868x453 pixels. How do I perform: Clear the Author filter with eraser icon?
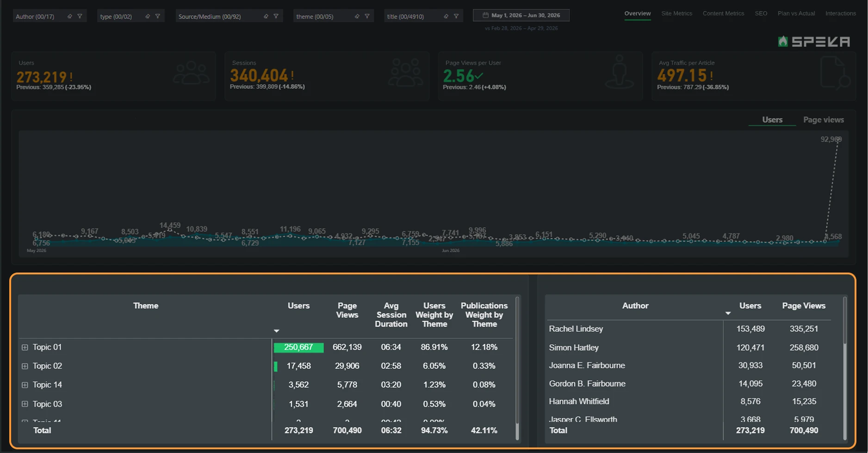(69, 16)
